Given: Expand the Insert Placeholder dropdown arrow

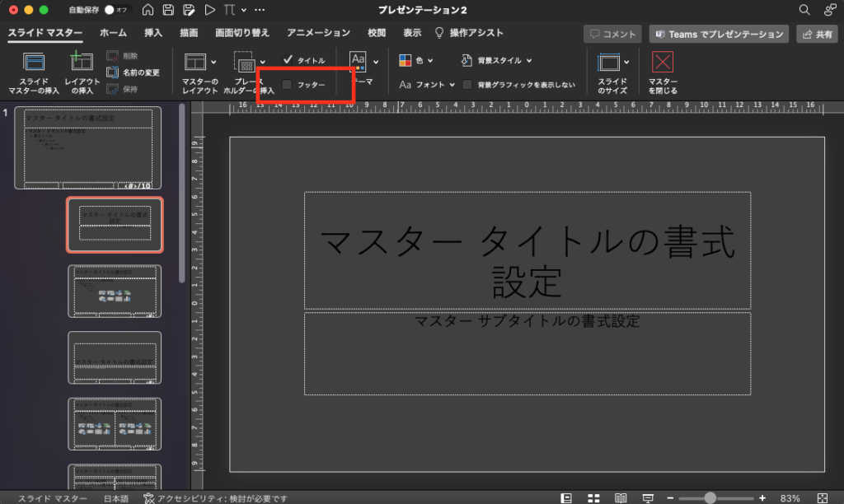Looking at the screenshot, I should [x=263, y=63].
